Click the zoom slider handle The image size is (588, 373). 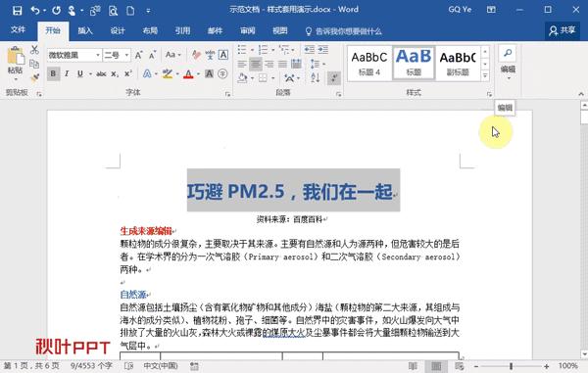(511, 366)
